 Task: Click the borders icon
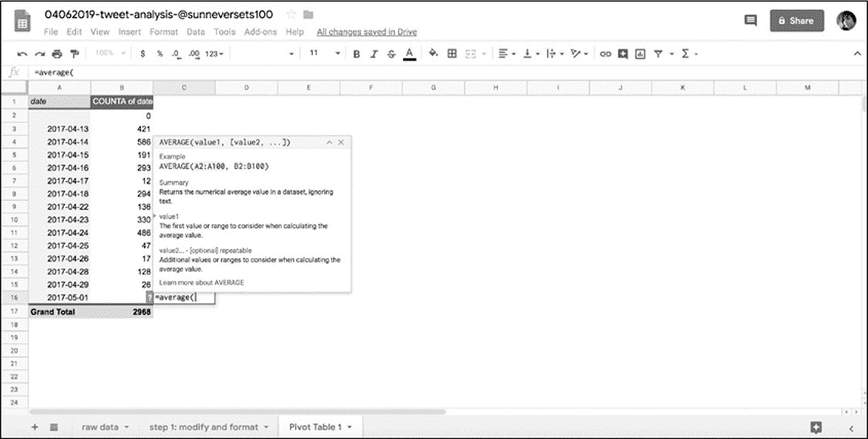tap(452, 54)
